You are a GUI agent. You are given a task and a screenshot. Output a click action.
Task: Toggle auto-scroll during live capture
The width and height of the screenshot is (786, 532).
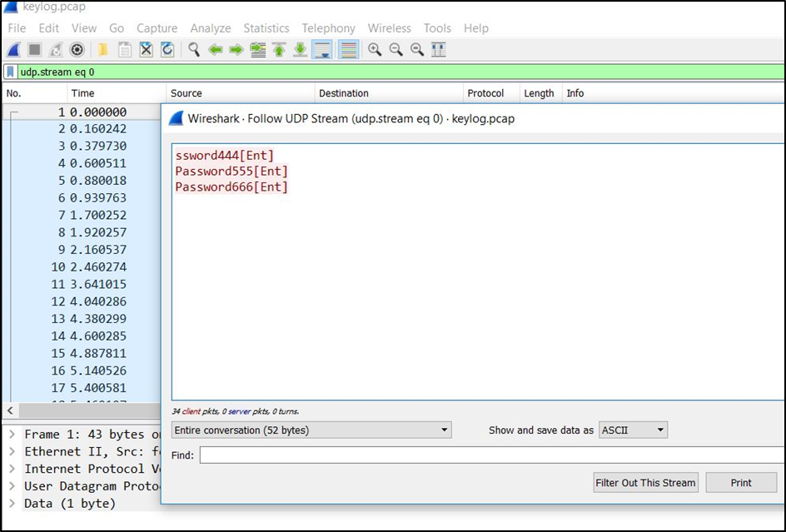(x=322, y=50)
